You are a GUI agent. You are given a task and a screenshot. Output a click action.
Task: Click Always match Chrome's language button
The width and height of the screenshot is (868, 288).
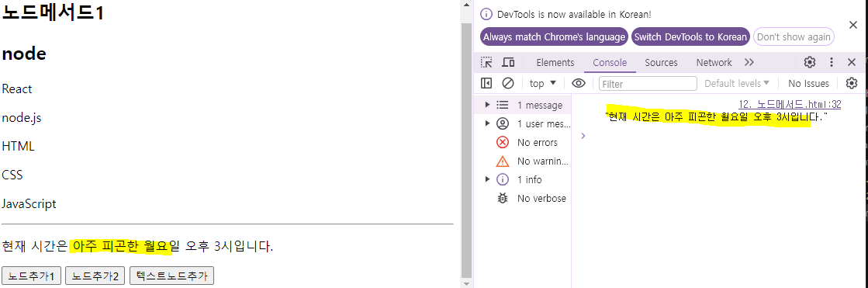pyautogui.click(x=554, y=37)
